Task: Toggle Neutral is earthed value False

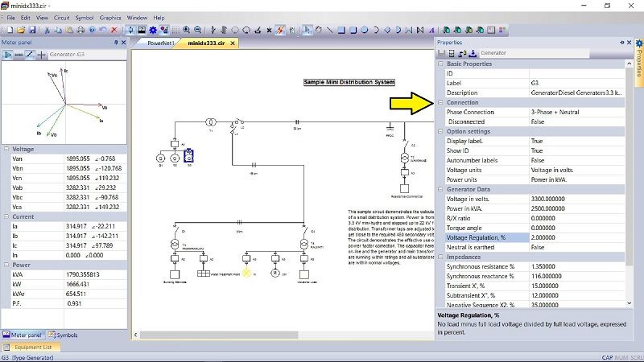Action: pos(576,247)
